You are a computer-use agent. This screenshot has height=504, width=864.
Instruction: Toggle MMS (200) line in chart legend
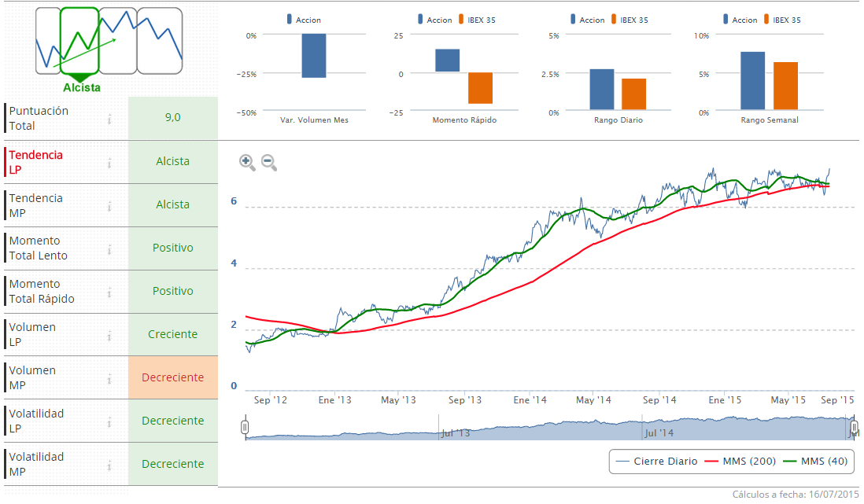pos(744,462)
